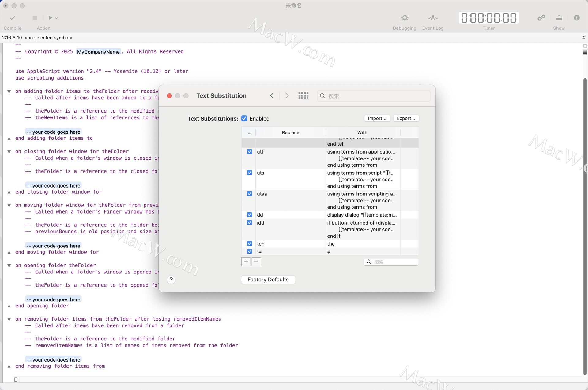Uncheck the uts substitution checkbox
This screenshot has width=588, height=390.
[x=250, y=173]
